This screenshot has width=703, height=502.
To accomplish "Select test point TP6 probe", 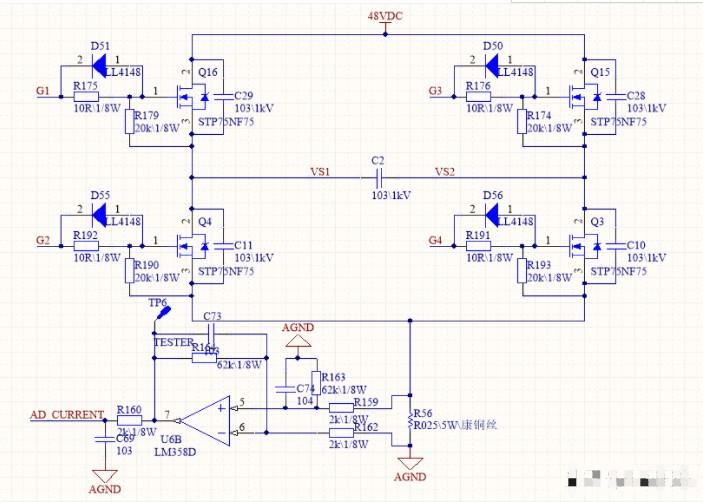I will [x=163, y=313].
